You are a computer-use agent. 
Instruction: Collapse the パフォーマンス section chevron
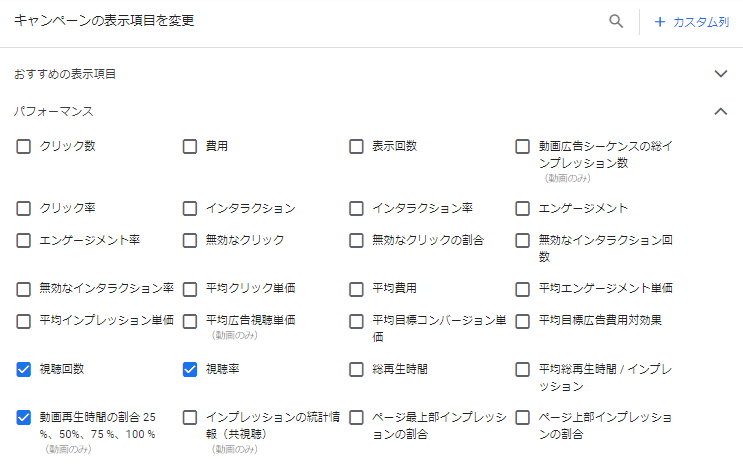point(721,111)
